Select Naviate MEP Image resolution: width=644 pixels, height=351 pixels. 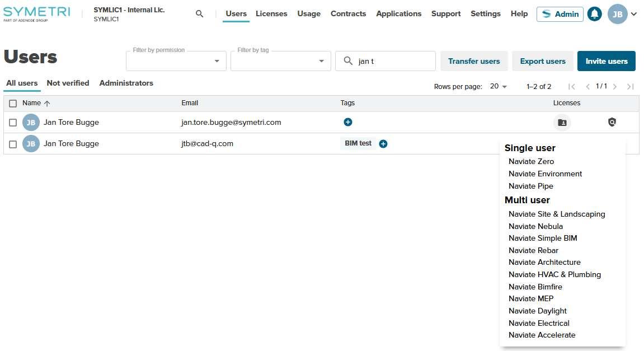pos(530,298)
